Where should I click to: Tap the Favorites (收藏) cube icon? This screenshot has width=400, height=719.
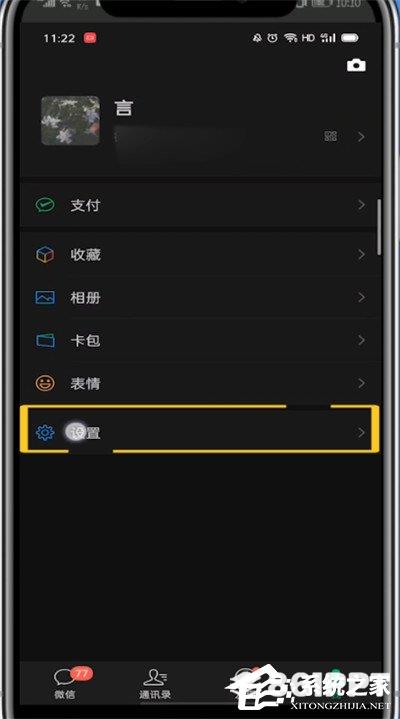[x=45, y=254]
